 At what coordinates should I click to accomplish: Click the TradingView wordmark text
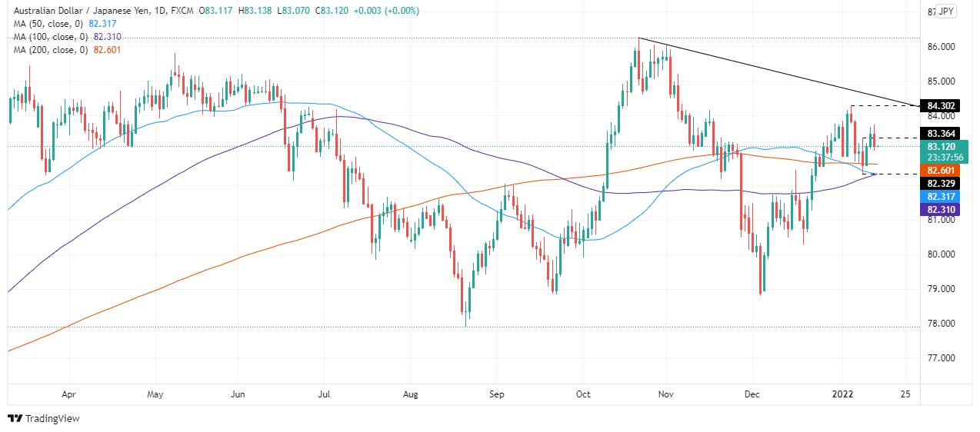[x=52, y=419]
